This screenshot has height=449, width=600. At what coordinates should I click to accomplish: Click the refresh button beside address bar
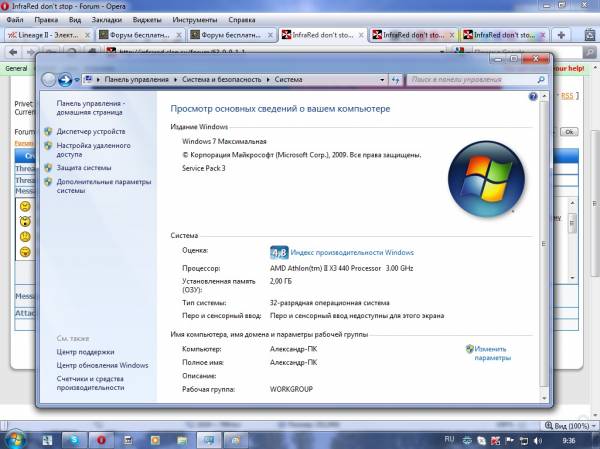click(x=396, y=80)
